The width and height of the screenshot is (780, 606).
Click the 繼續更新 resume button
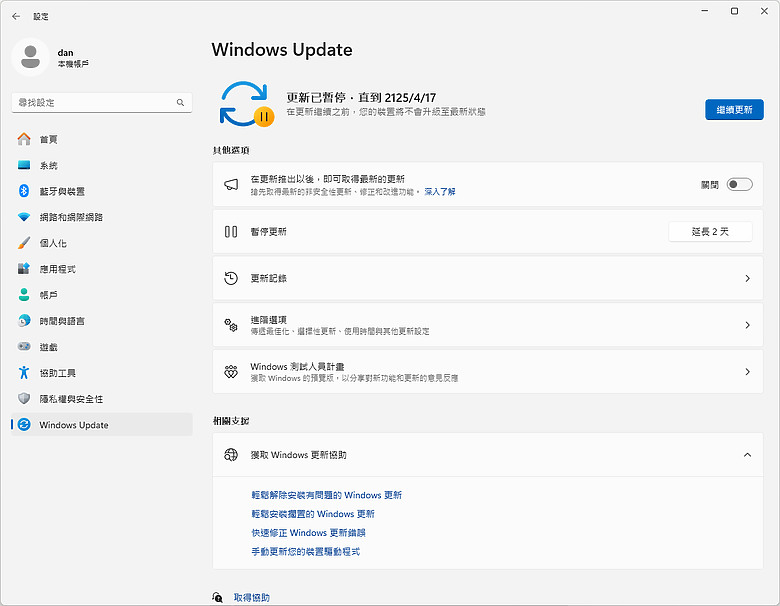(x=734, y=109)
